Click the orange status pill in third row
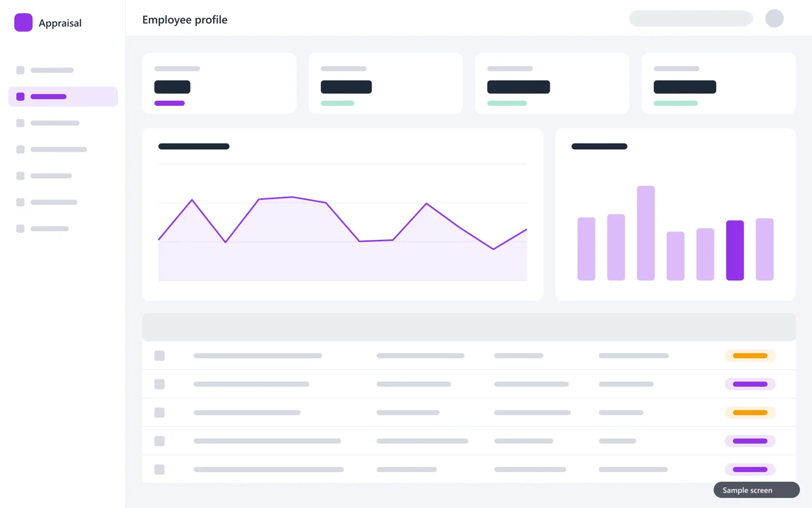812x508 pixels. 750,413
